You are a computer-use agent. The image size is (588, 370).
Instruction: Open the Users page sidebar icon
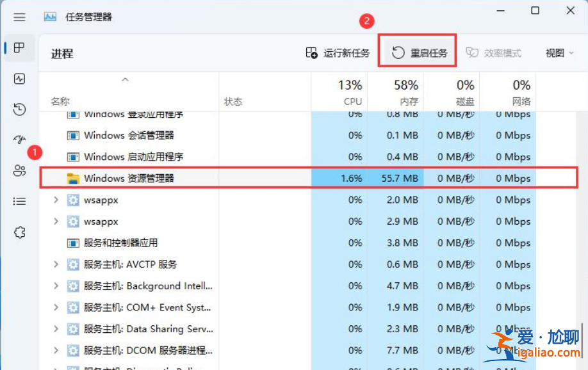click(19, 170)
